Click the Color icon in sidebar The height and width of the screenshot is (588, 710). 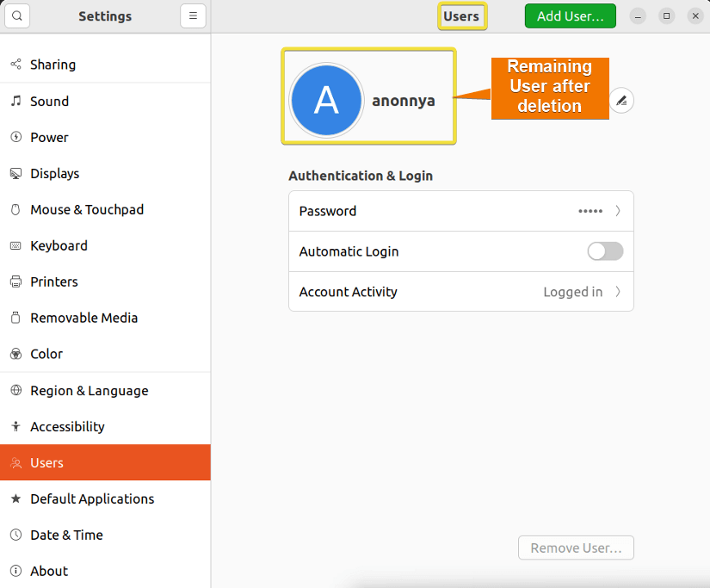tap(15, 354)
